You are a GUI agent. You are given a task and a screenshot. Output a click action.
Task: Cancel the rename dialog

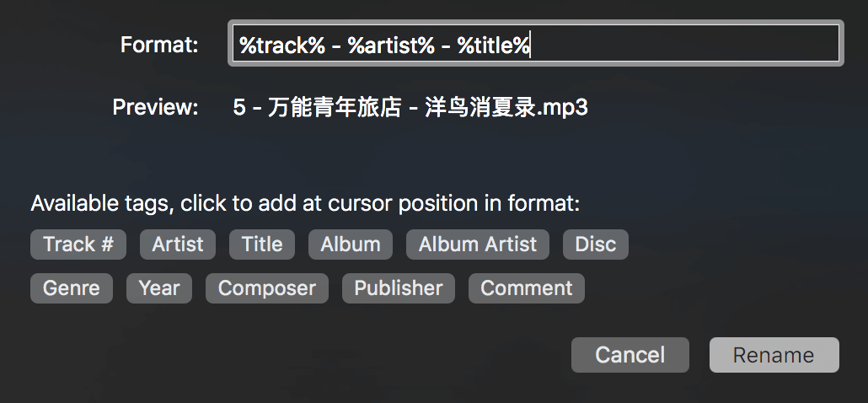tap(630, 355)
